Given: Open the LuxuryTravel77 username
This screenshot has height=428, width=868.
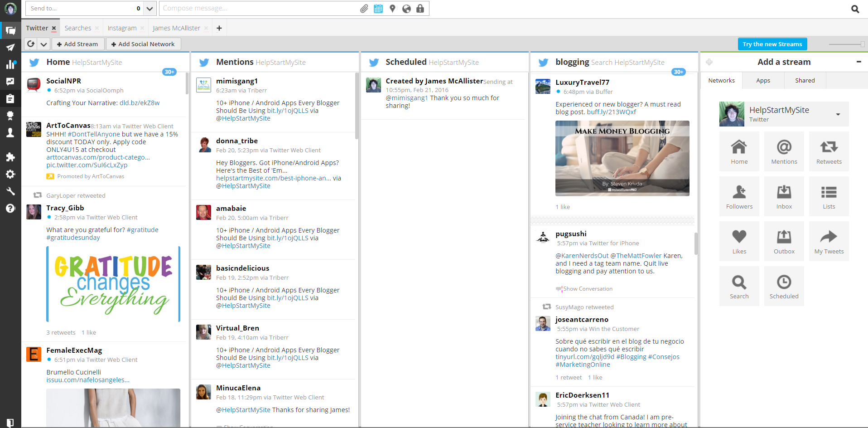Looking at the screenshot, I should tap(582, 82).
